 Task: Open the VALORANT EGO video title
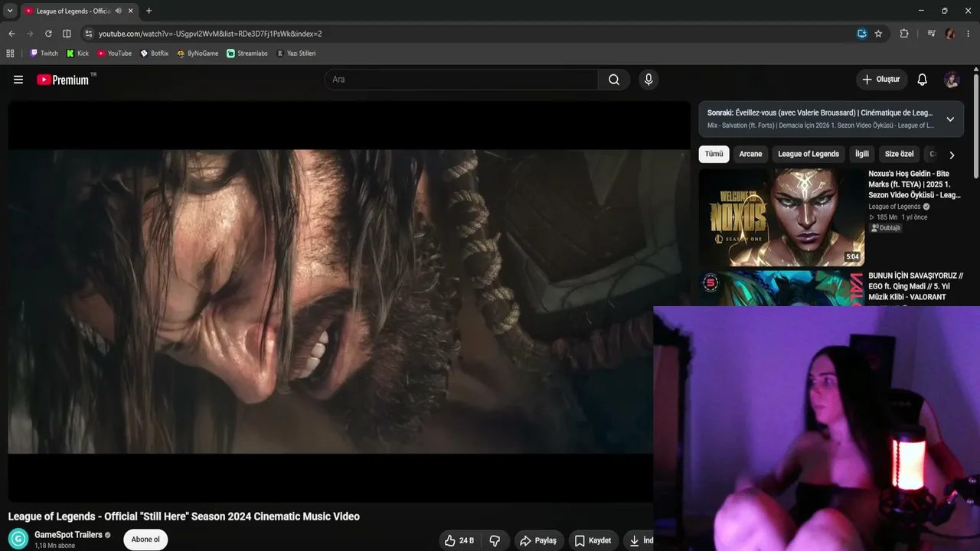916,286
